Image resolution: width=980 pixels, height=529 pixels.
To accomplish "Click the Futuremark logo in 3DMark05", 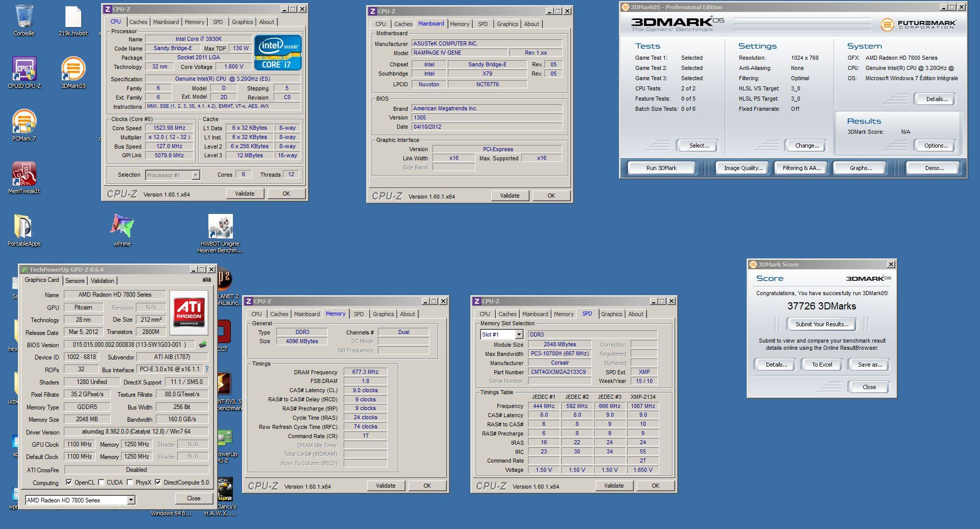I will pyautogui.click(x=919, y=24).
